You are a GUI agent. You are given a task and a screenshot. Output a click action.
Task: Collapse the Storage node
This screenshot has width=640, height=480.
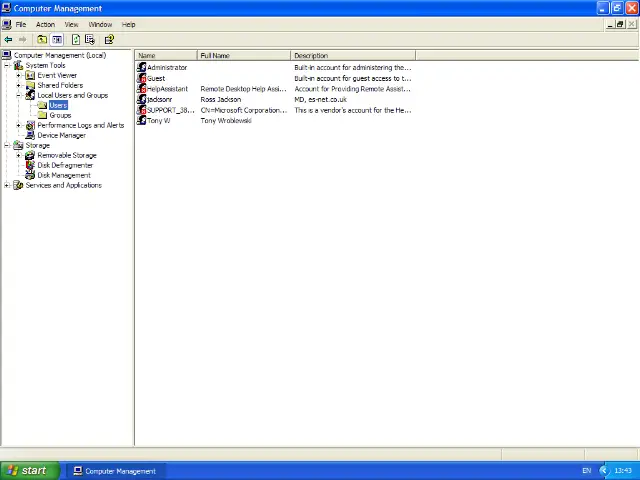coord(7,145)
